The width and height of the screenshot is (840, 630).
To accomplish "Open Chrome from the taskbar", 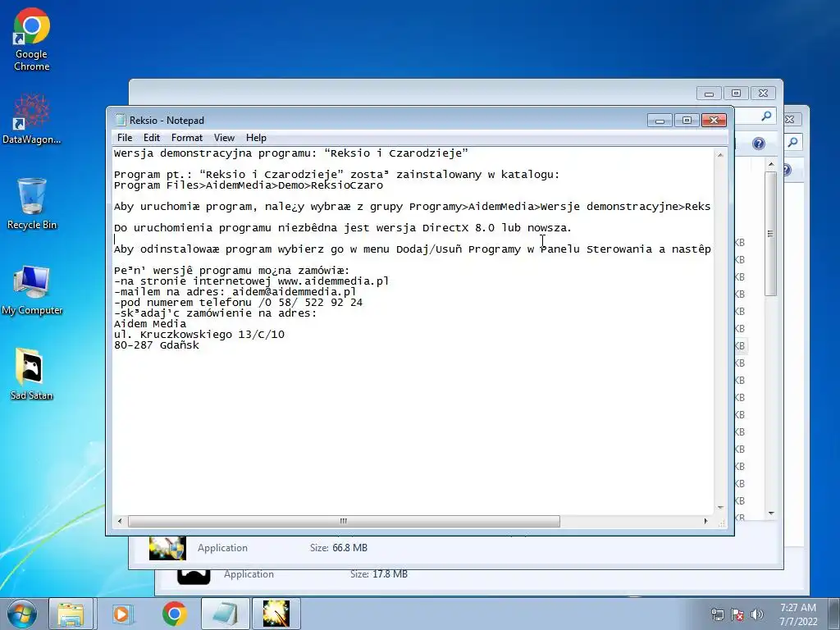I will (174, 614).
